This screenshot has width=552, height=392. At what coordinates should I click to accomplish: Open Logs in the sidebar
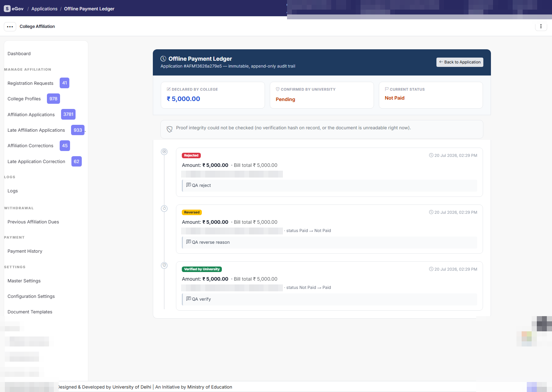pyautogui.click(x=13, y=191)
